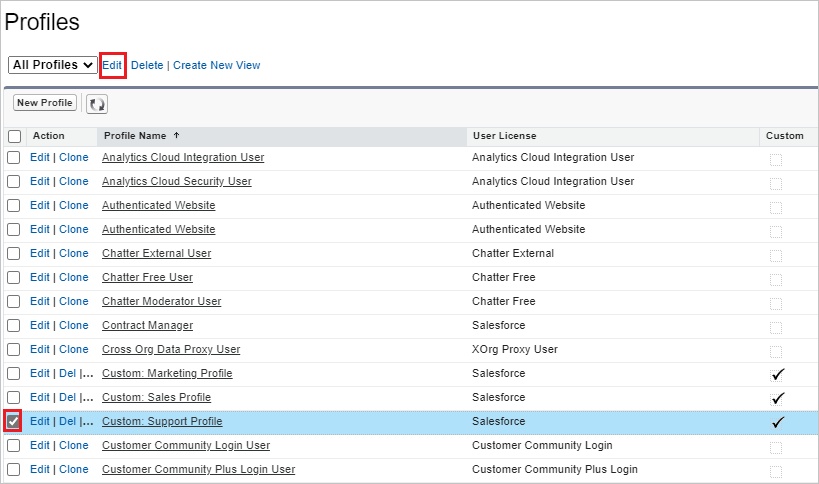This screenshot has height=484, width=819.
Task: Click Edit for Chatter External User row
Action: (x=39, y=253)
